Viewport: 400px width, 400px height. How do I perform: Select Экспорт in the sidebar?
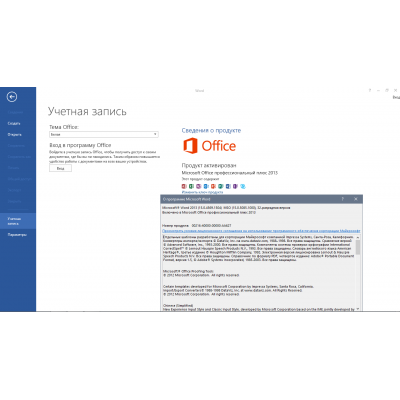[14, 190]
